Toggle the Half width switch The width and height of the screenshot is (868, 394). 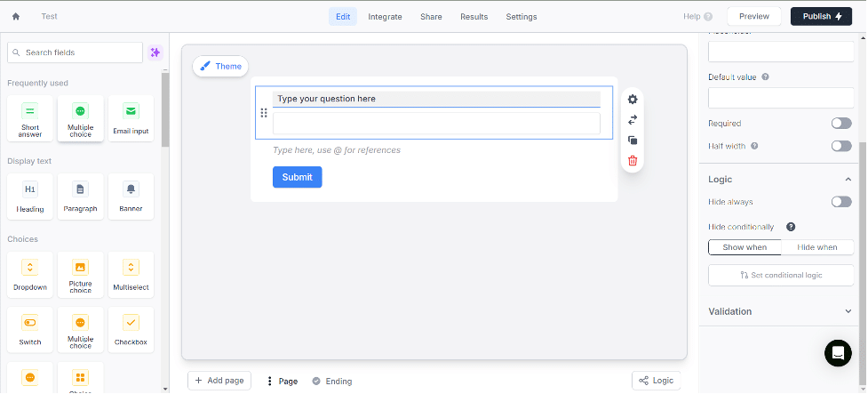(840, 146)
